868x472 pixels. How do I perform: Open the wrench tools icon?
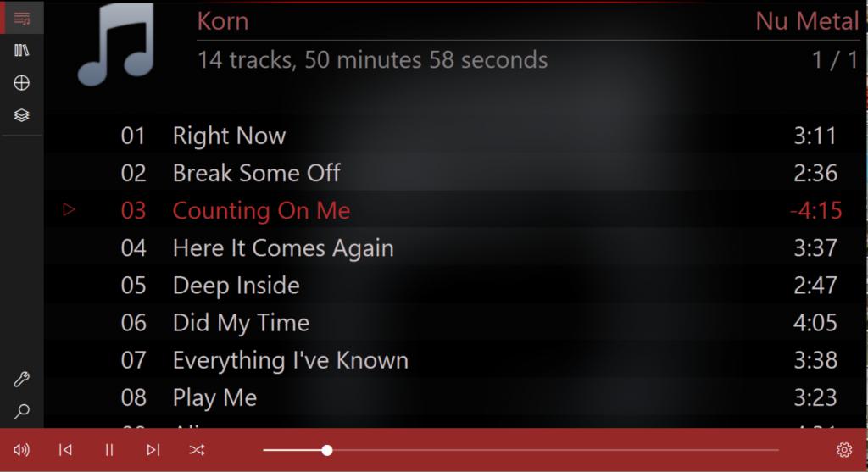(x=21, y=379)
